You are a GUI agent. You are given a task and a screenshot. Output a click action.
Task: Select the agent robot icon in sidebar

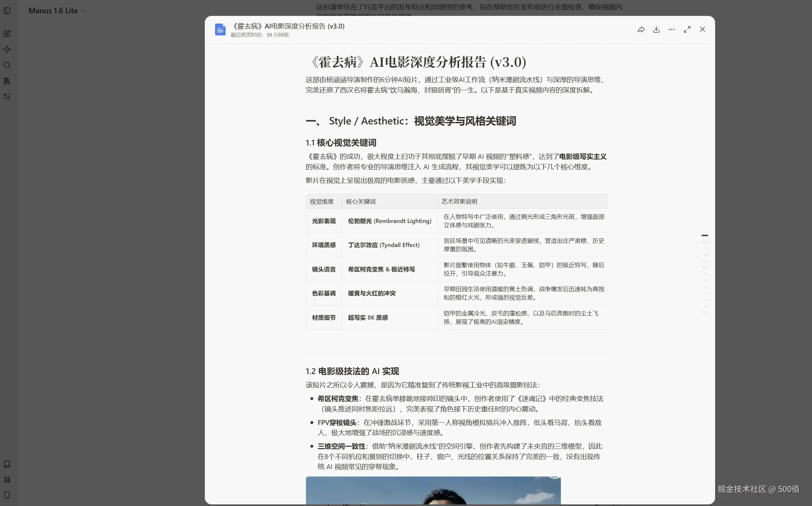[7, 49]
